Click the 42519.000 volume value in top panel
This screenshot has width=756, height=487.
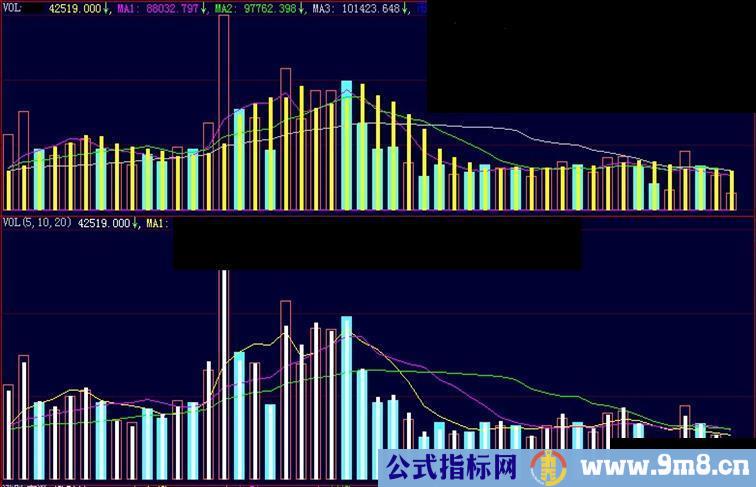pos(75,8)
